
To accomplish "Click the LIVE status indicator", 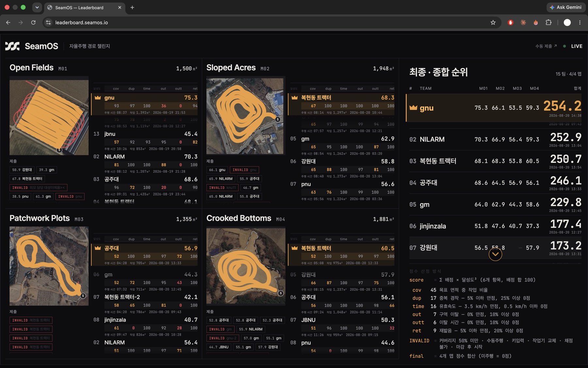I will [573, 46].
